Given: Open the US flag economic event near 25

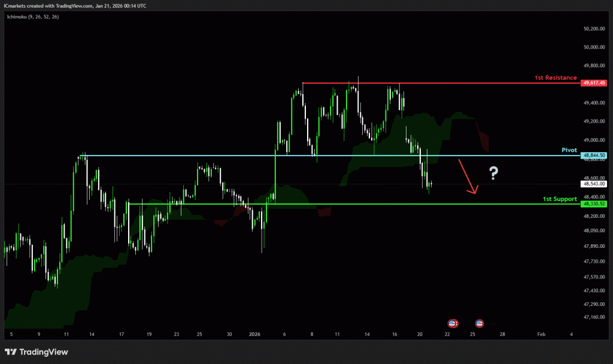Looking at the screenshot, I should [480, 323].
